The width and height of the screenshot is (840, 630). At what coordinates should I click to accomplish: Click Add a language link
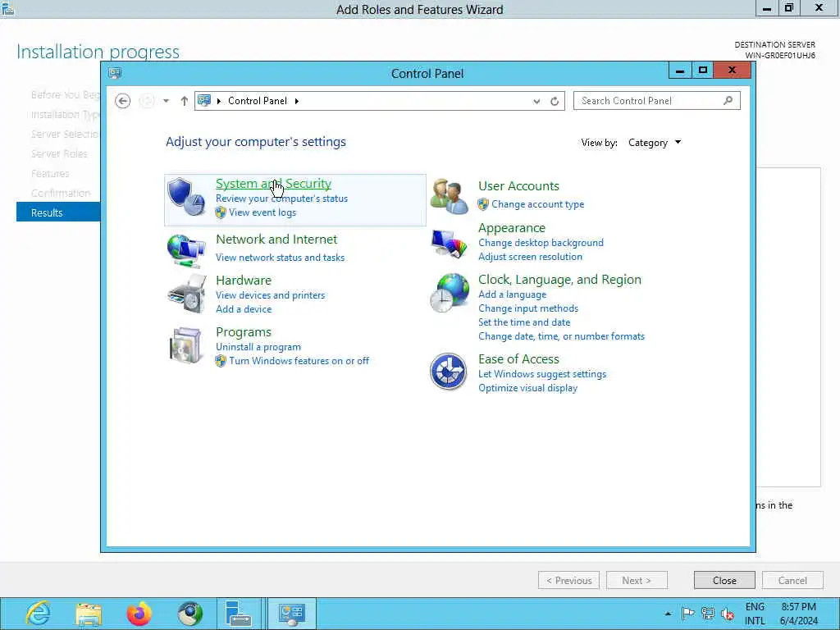[512, 294]
